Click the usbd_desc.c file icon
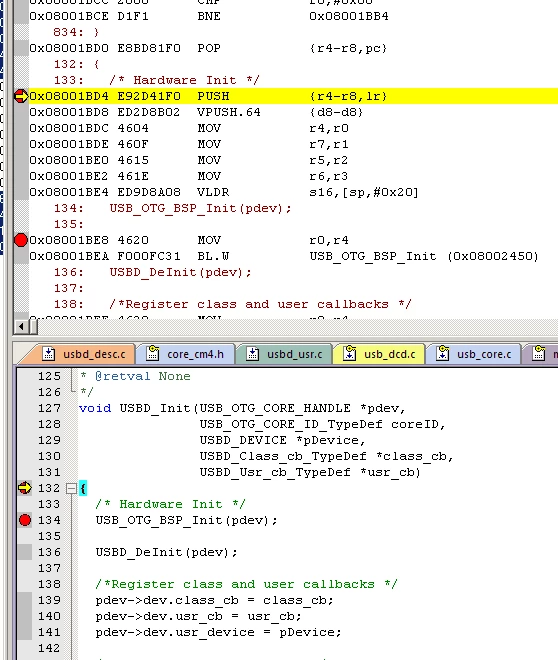This screenshot has height=660, width=558. coord(48,354)
